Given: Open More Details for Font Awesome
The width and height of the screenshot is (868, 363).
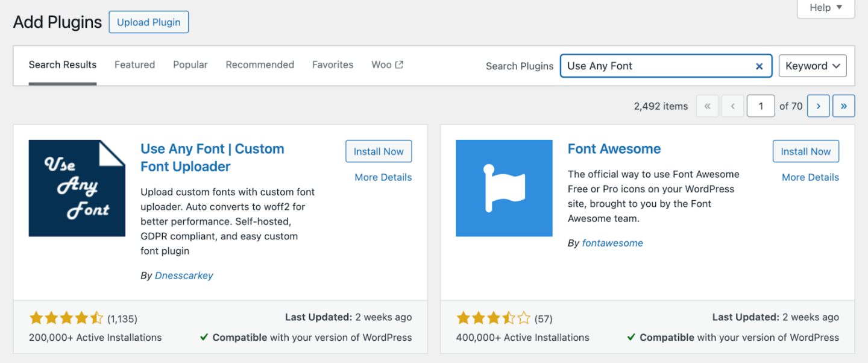Looking at the screenshot, I should (x=810, y=177).
